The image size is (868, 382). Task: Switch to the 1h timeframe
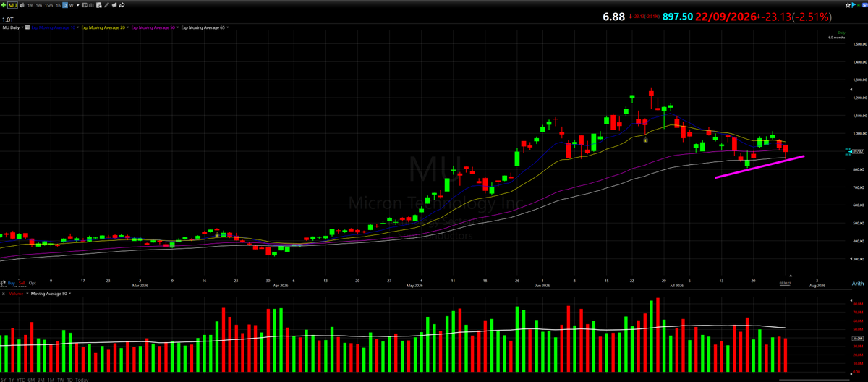pos(59,5)
